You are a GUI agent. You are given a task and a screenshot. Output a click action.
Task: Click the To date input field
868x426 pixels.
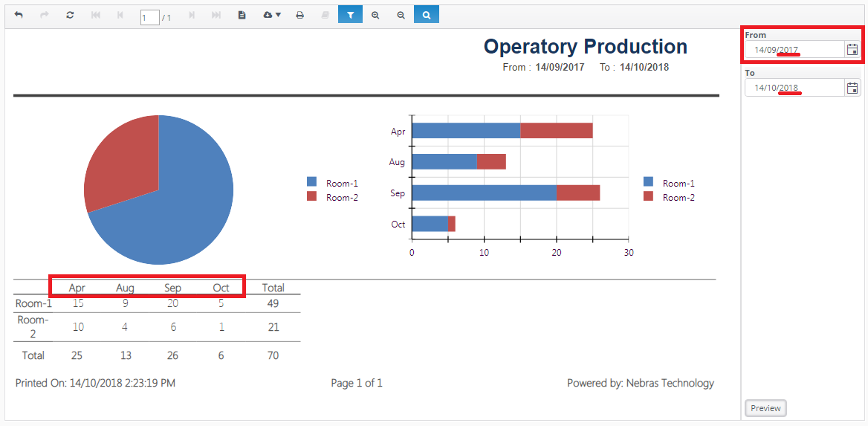click(794, 88)
